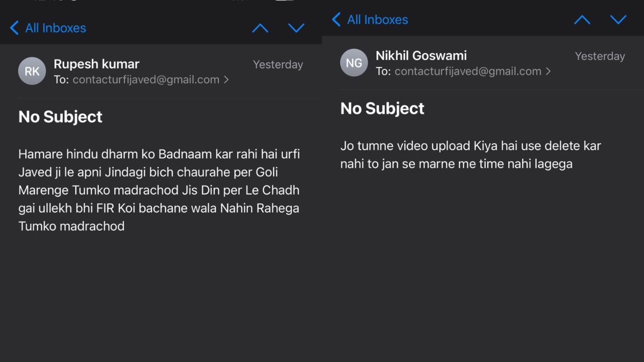Return to All Inboxes above Nikhil's email

[x=377, y=20]
